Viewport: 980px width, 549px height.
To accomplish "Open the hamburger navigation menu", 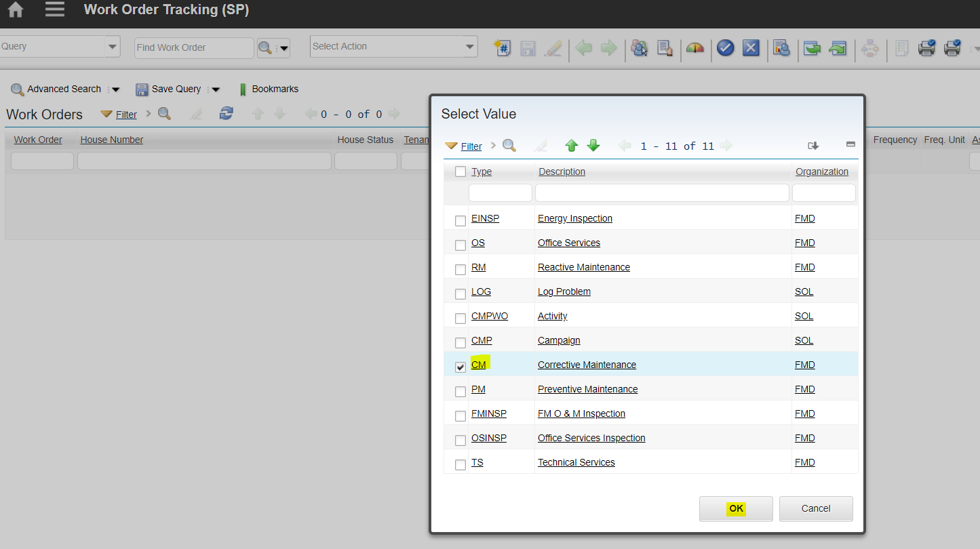I will [55, 9].
